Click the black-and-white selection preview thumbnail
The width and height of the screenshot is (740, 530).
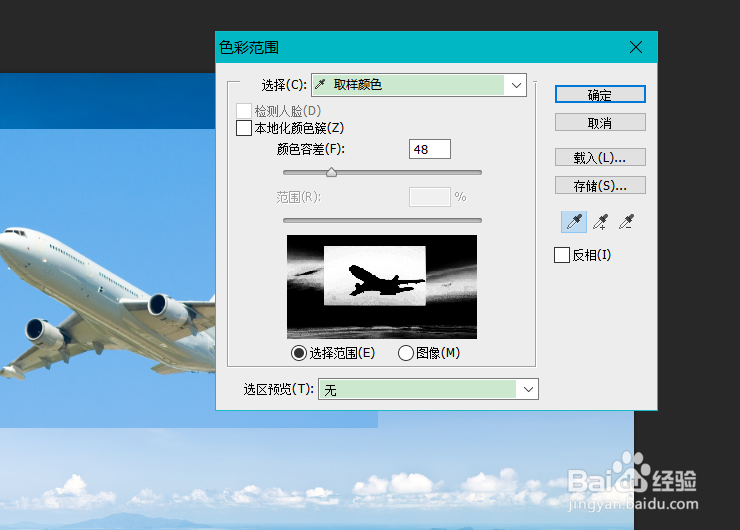382,286
